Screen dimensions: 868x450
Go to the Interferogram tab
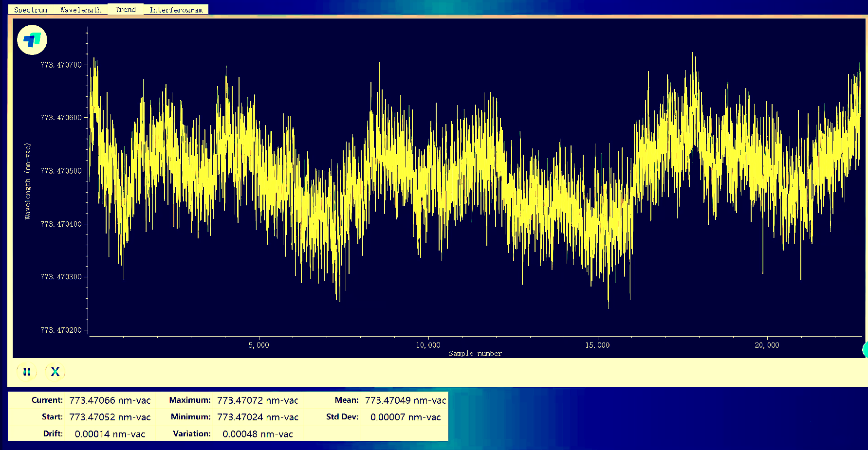coord(176,10)
